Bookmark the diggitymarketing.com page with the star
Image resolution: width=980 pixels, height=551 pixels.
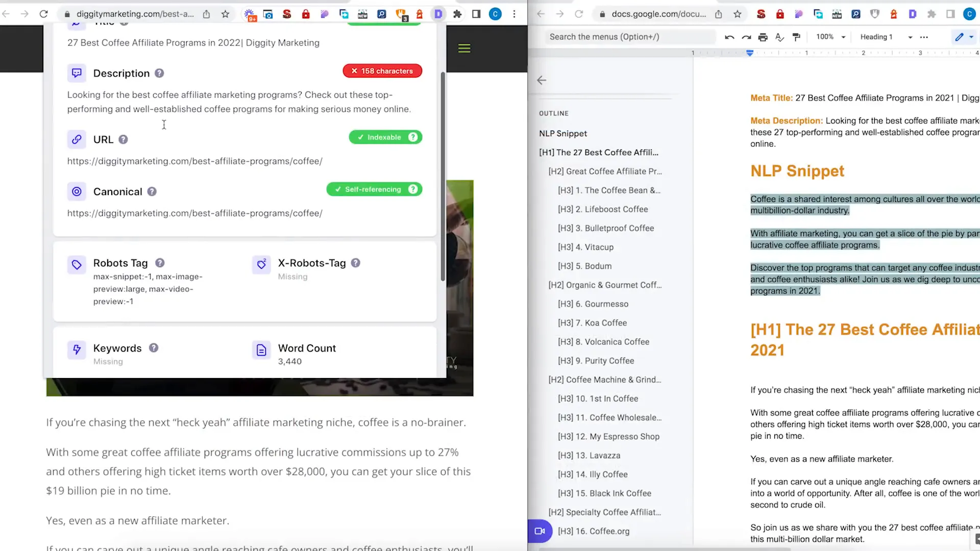pyautogui.click(x=225, y=14)
